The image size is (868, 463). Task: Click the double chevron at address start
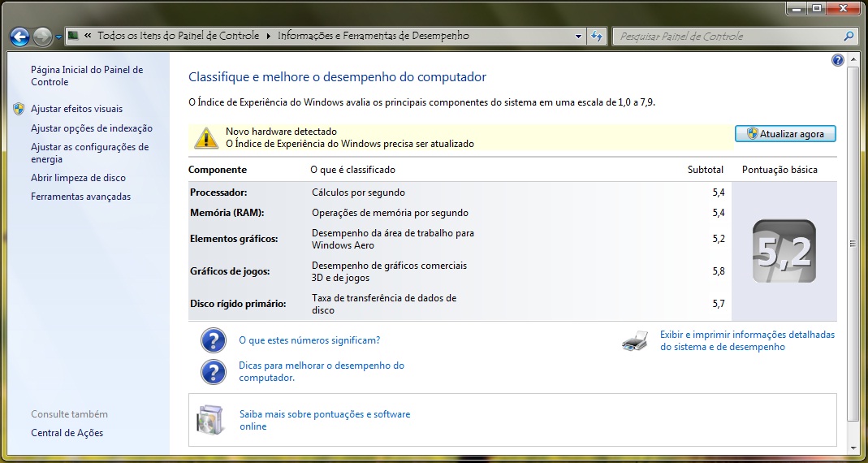point(88,36)
